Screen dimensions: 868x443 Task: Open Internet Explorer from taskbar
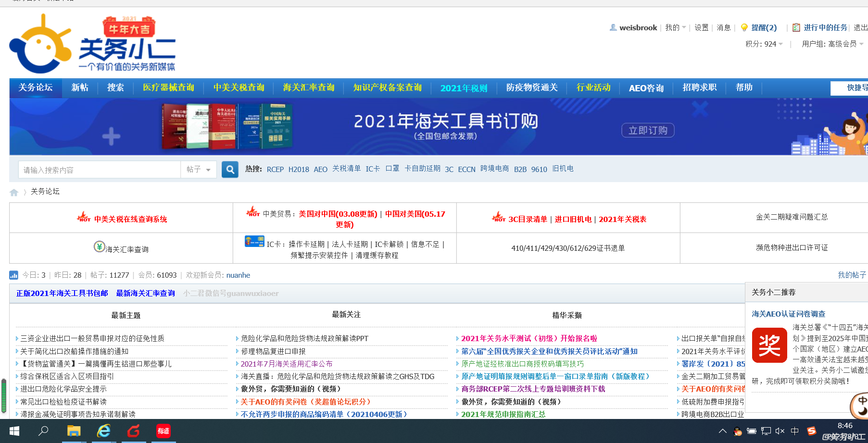(x=104, y=431)
